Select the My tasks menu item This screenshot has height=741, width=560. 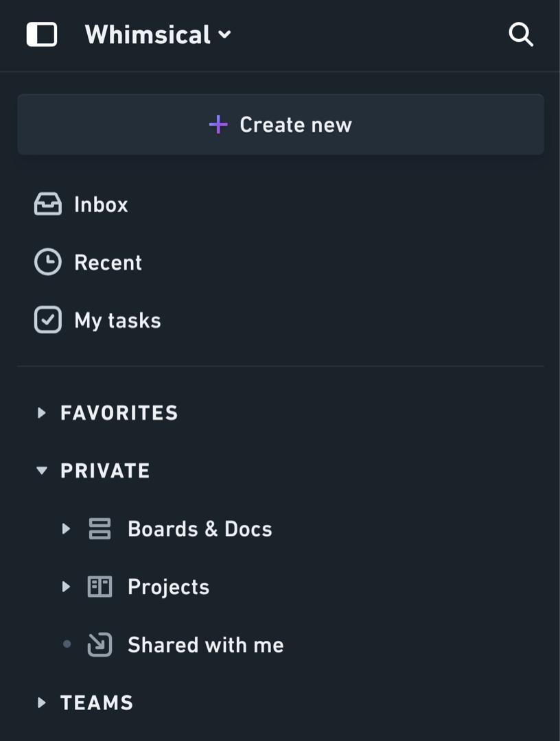(x=281, y=320)
